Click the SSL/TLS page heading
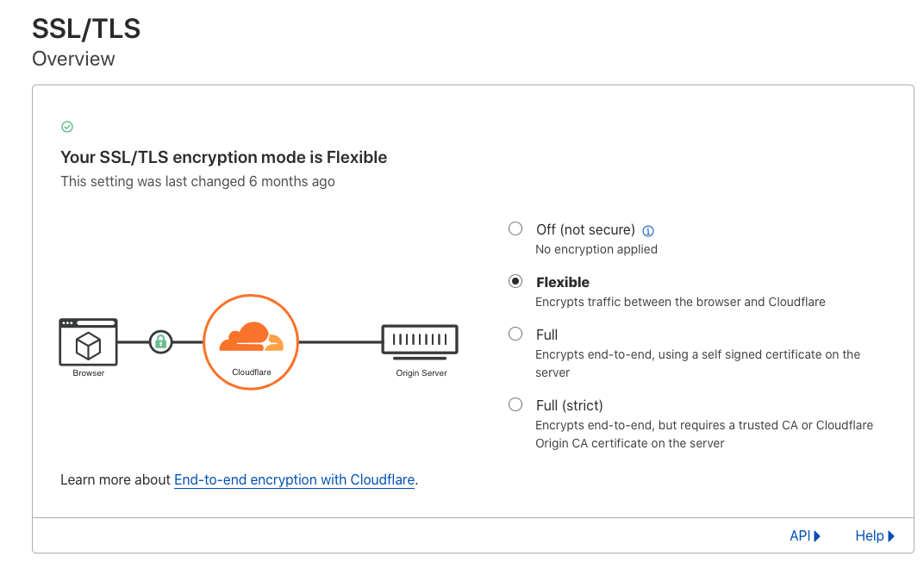Viewport: 924px width, 563px height. pos(86,28)
